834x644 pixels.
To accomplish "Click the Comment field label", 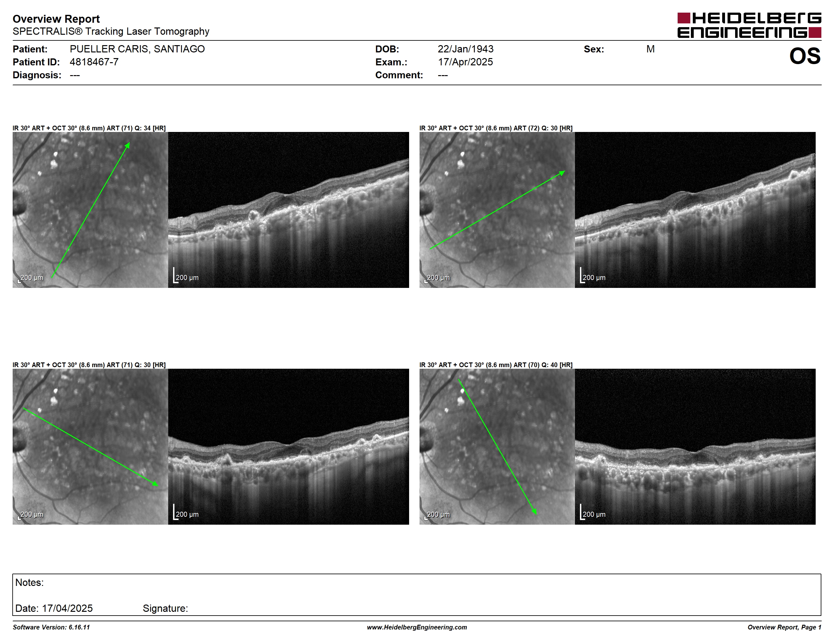I will click(399, 75).
